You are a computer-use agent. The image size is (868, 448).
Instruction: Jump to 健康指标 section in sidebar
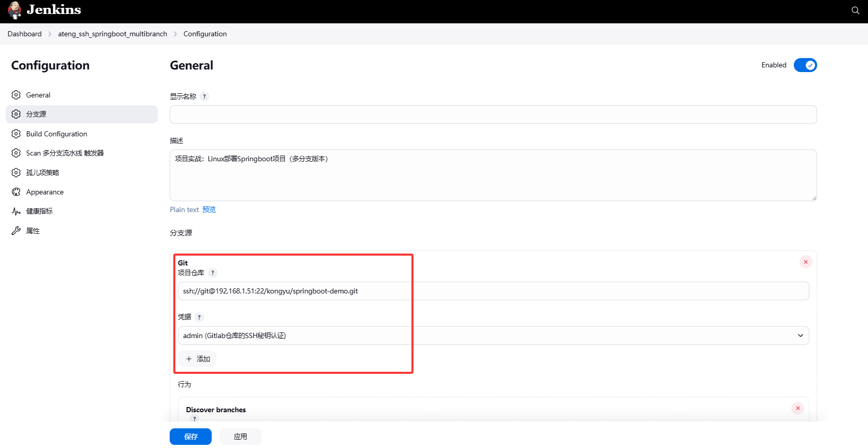[39, 211]
